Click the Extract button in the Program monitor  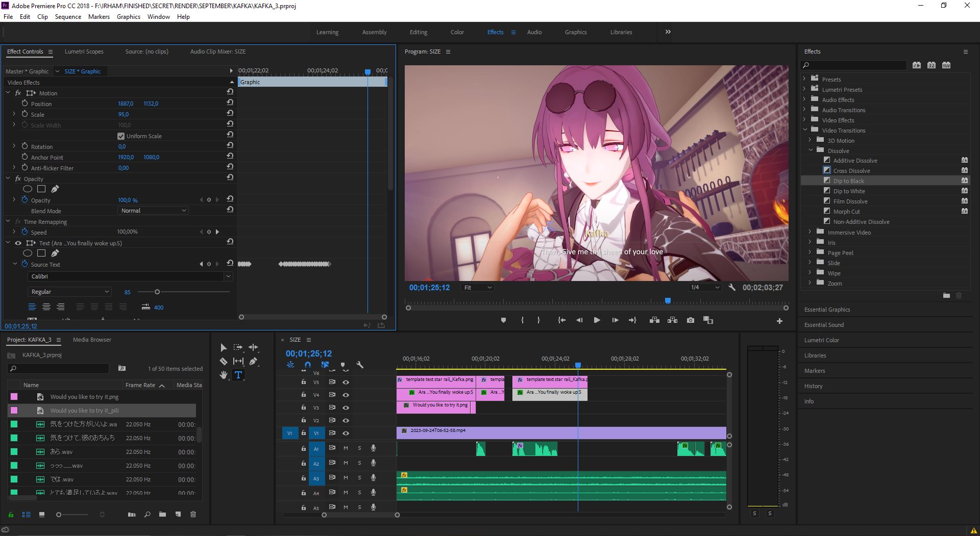pos(672,320)
